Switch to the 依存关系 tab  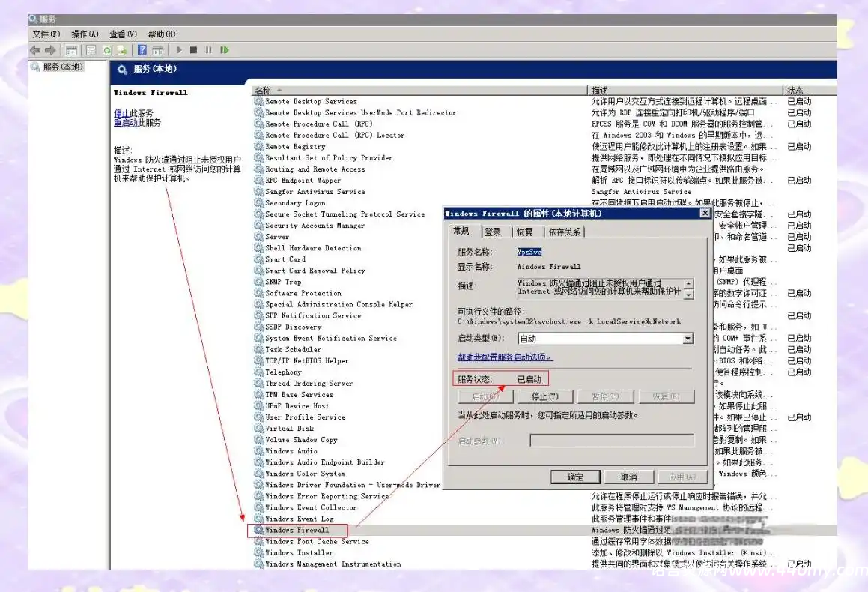(564, 232)
